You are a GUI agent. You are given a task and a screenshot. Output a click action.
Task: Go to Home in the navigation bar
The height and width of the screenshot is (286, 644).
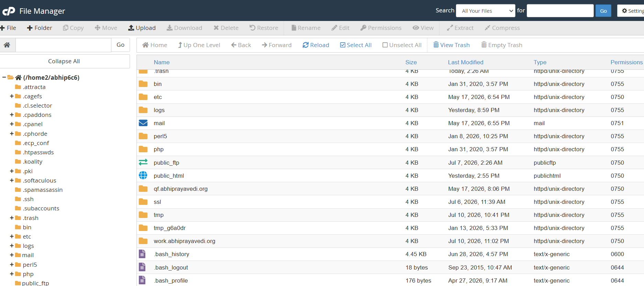pyautogui.click(x=155, y=45)
